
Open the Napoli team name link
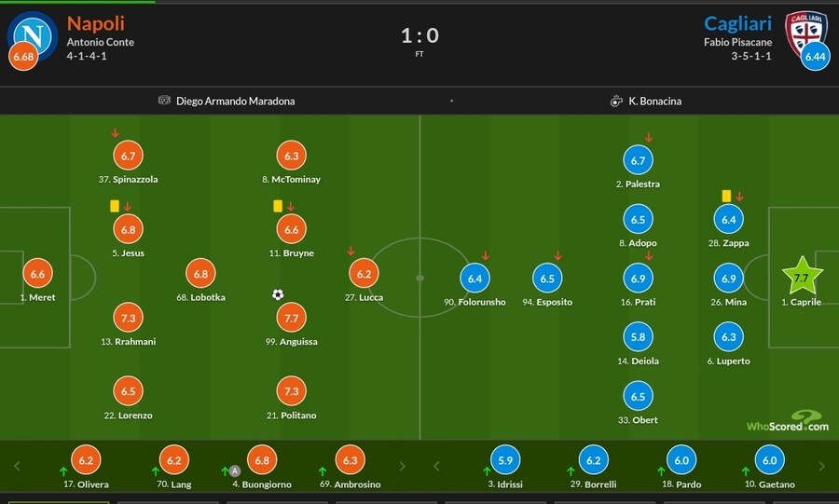click(x=96, y=23)
